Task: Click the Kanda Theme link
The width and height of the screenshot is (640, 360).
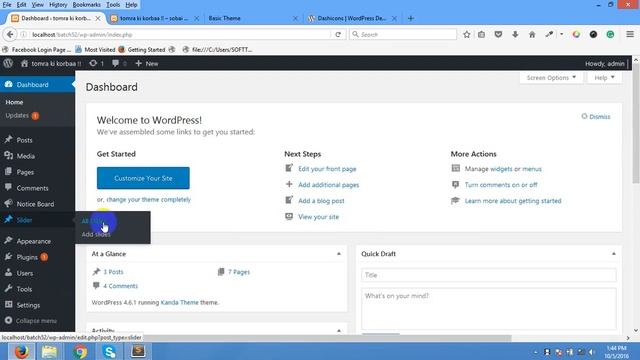Action: tap(180, 302)
